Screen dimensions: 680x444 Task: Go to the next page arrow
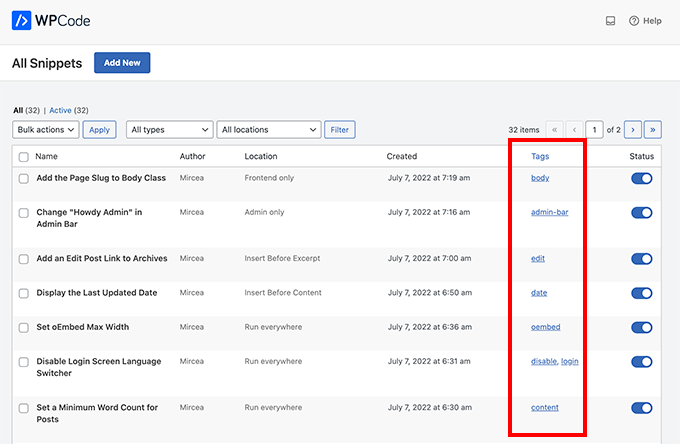click(632, 130)
